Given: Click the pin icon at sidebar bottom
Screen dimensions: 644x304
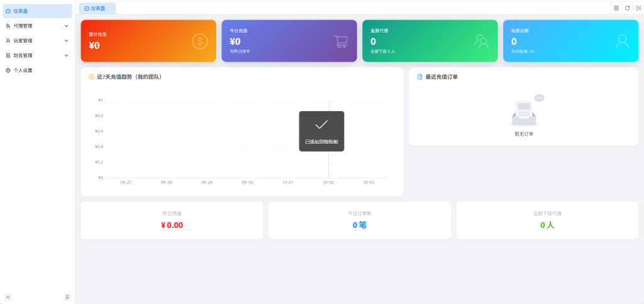Looking at the screenshot, I should point(67,297).
